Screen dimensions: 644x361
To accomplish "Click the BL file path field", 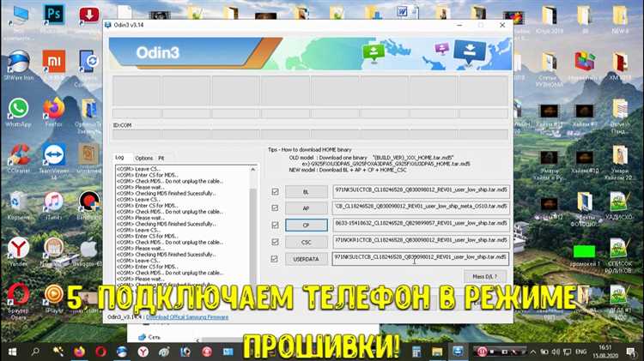I will [421, 191].
